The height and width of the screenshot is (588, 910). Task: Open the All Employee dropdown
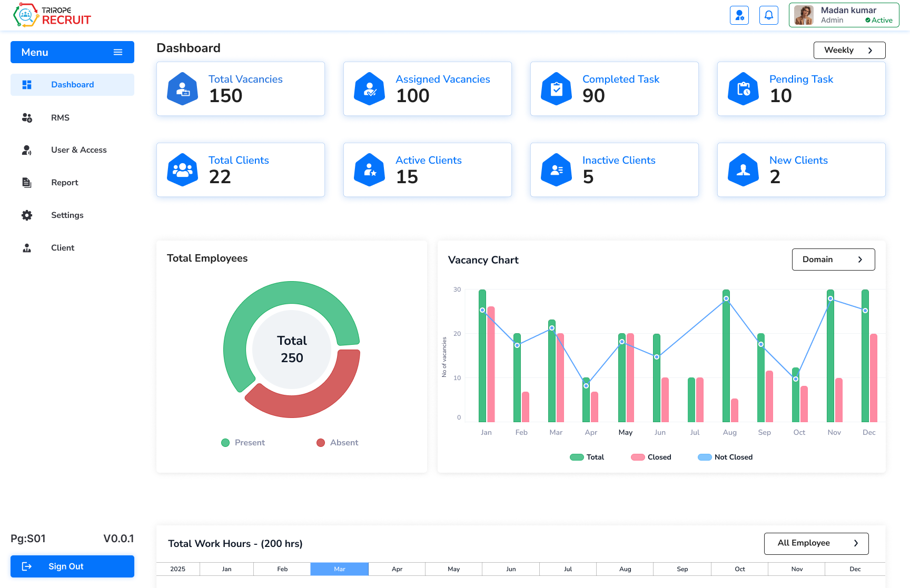pos(816,543)
